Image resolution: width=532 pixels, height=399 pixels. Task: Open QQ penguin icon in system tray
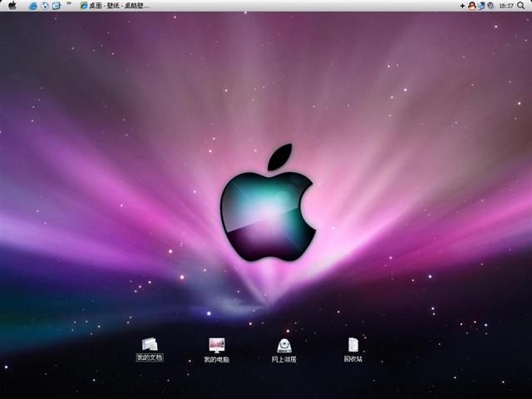click(471, 6)
